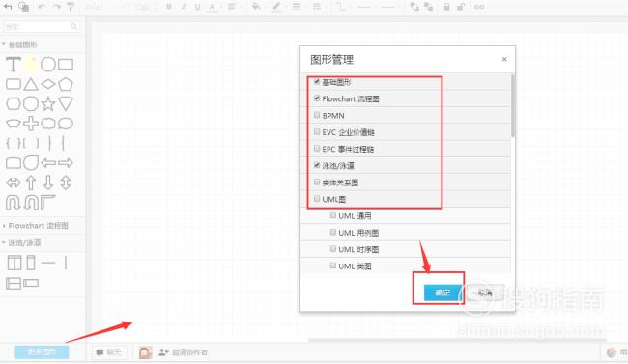
Task: Click the lock icon in toolbar
Action: 446,7
